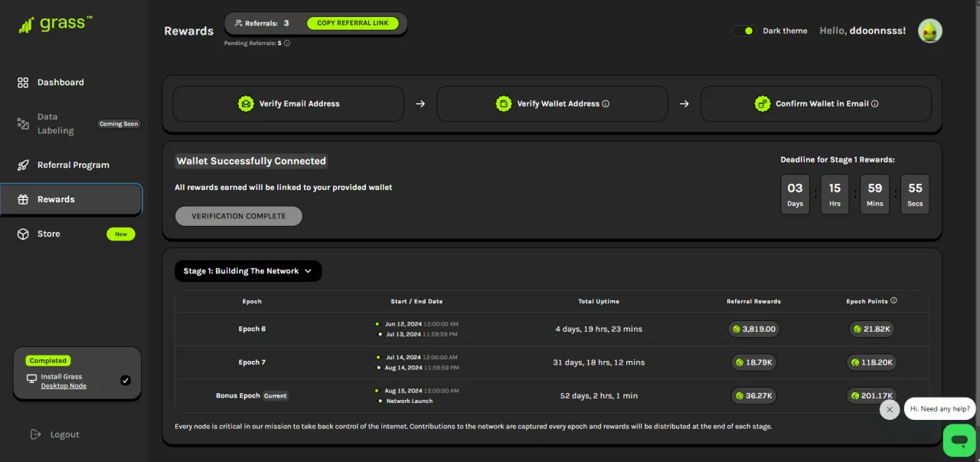Click the Epoch 6 row label

(252, 329)
